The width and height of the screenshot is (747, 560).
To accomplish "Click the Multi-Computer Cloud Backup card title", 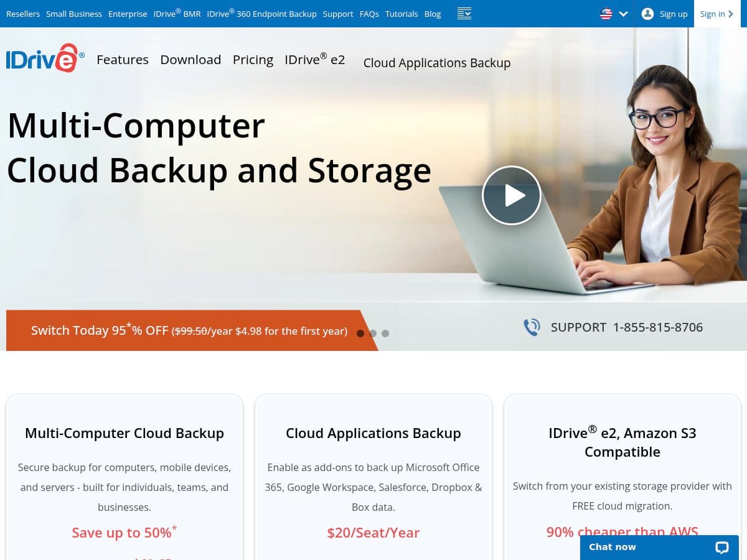I will (125, 433).
